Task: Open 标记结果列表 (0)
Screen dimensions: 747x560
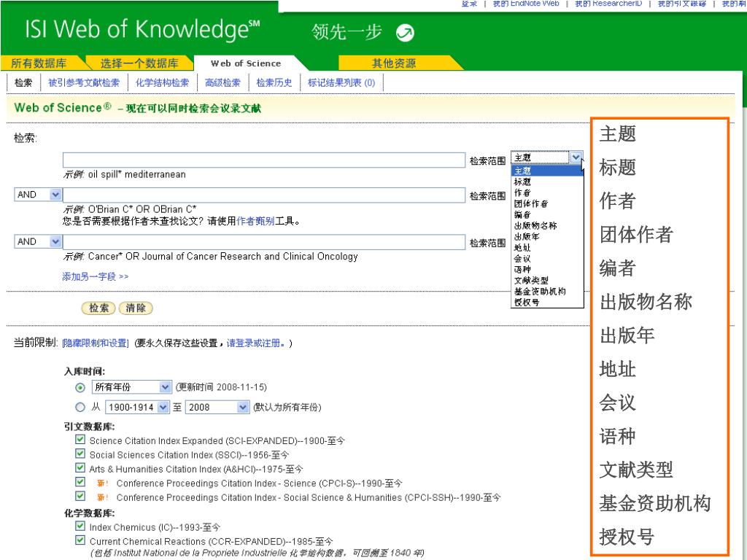Action: point(341,83)
